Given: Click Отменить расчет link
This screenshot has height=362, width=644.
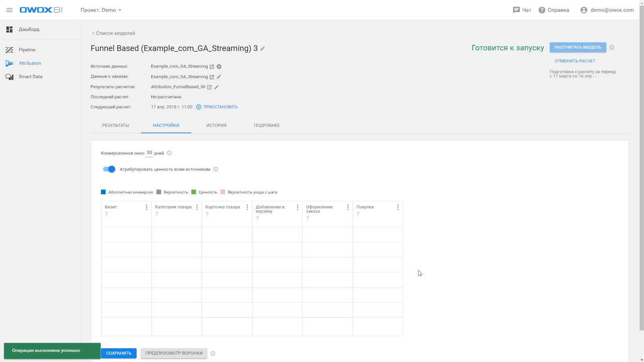Looking at the screenshot, I should pos(575,61).
